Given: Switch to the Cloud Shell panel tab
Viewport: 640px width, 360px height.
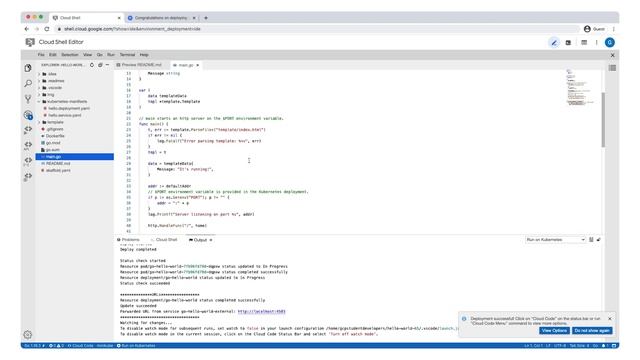Looking at the screenshot, I should pos(164,240).
